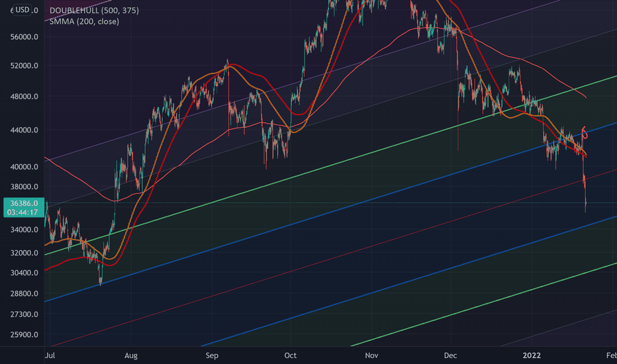Image resolution: width=617 pixels, height=364 pixels.
Task: Click the 32000.0 price axis label
Action: click(x=24, y=253)
